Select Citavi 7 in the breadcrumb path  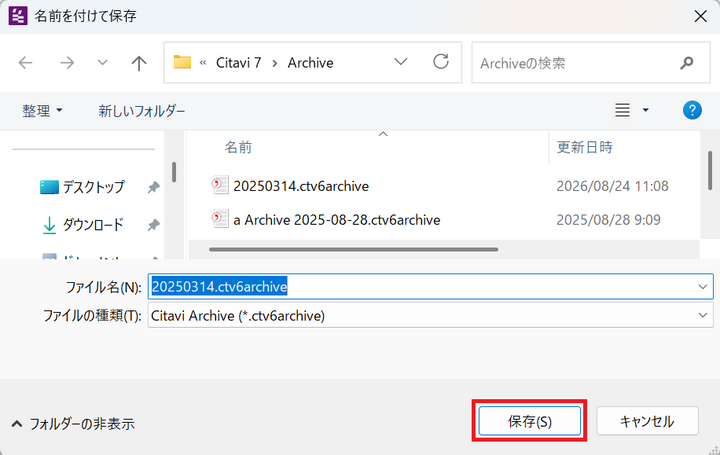[x=238, y=62]
